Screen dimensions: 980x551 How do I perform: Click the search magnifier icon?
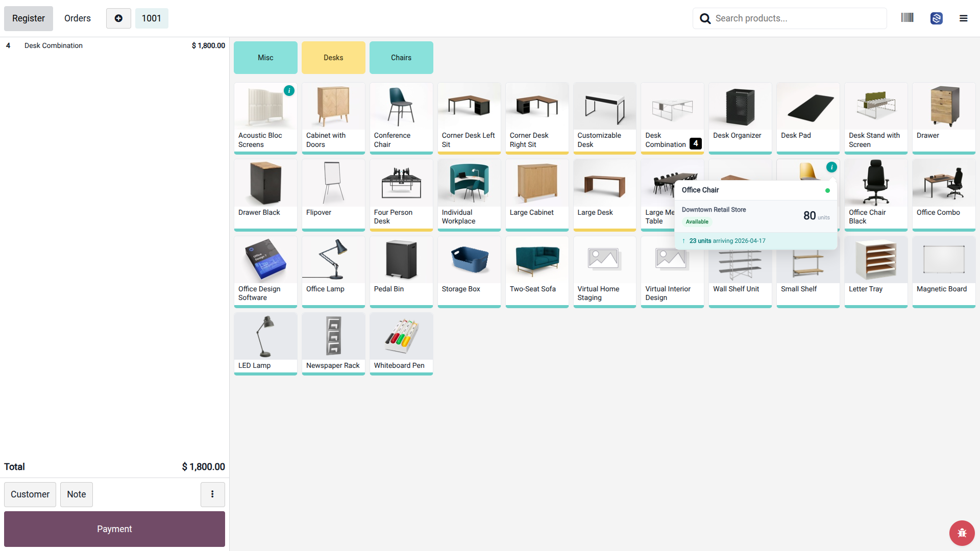(705, 18)
